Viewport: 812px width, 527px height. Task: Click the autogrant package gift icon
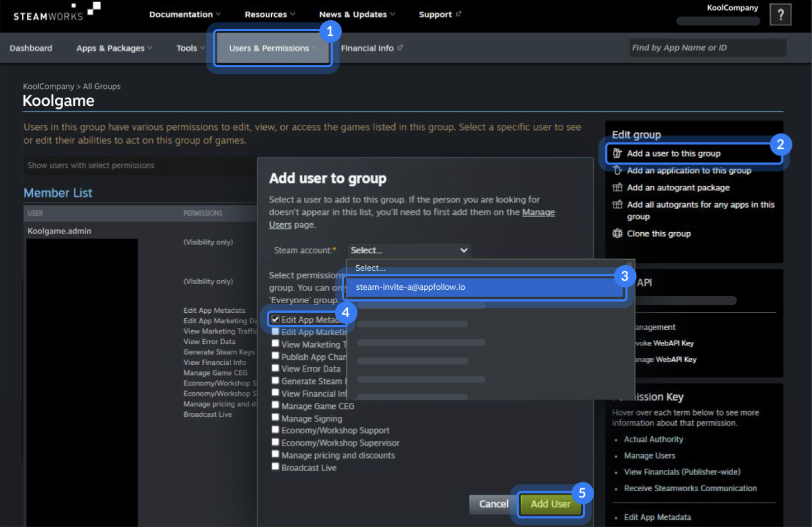[617, 187]
